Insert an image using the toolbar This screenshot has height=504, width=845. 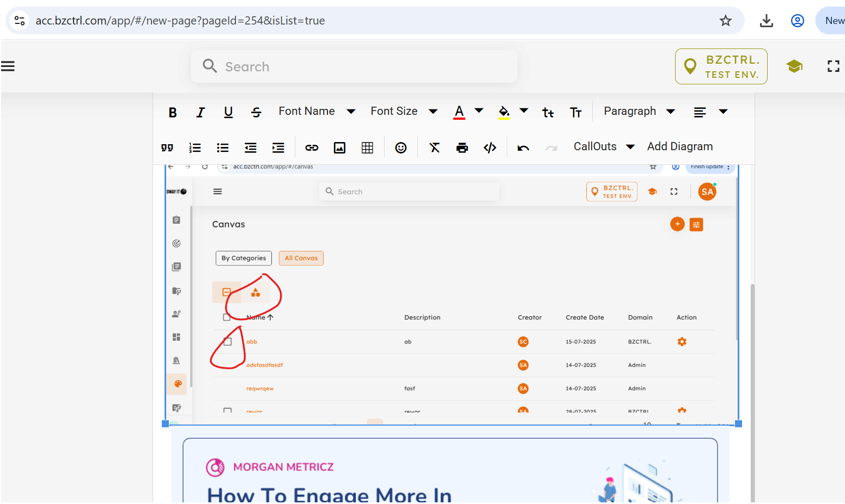pos(339,147)
